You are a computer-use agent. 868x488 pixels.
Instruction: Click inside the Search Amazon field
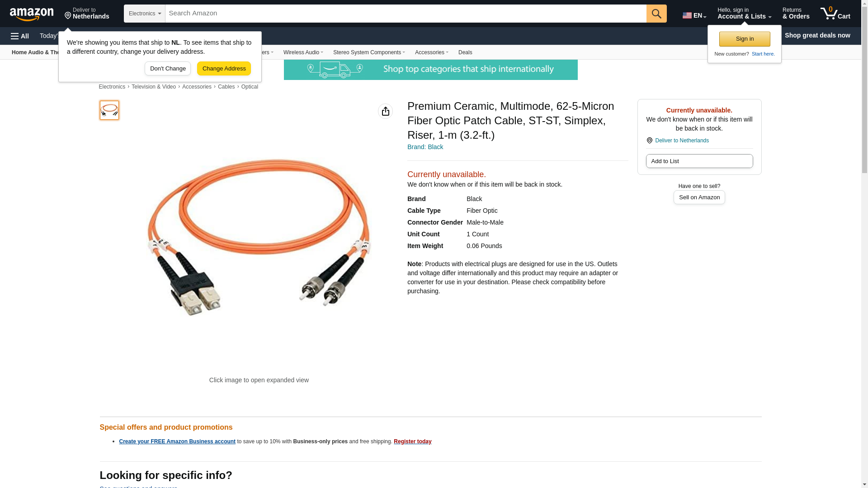406,14
